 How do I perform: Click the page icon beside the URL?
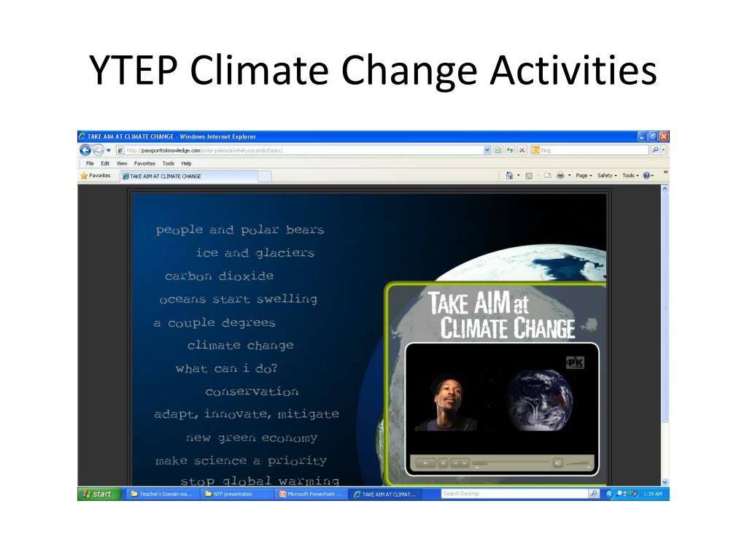[121, 150]
